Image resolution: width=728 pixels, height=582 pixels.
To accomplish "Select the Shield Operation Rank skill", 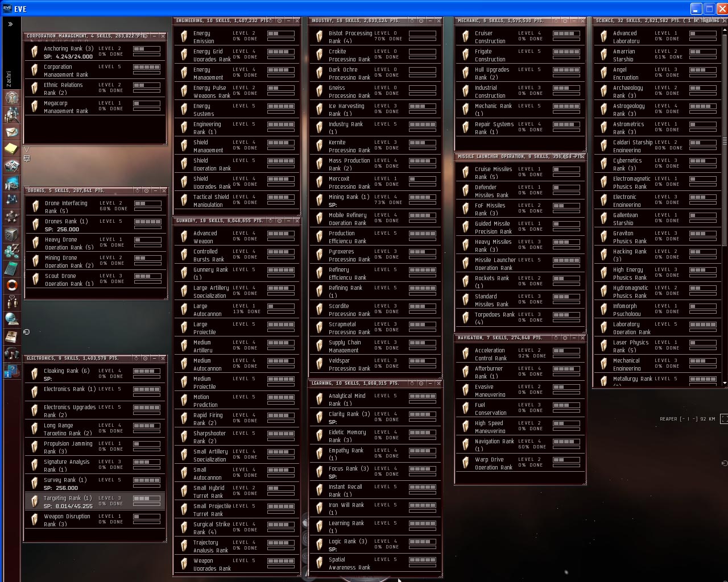I will [236, 164].
